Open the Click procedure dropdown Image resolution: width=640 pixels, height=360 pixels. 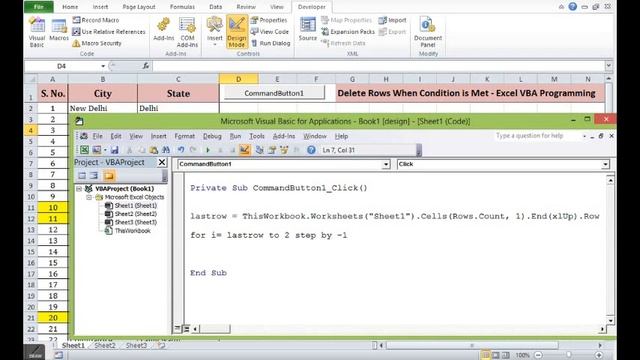[x=605, y=164]
